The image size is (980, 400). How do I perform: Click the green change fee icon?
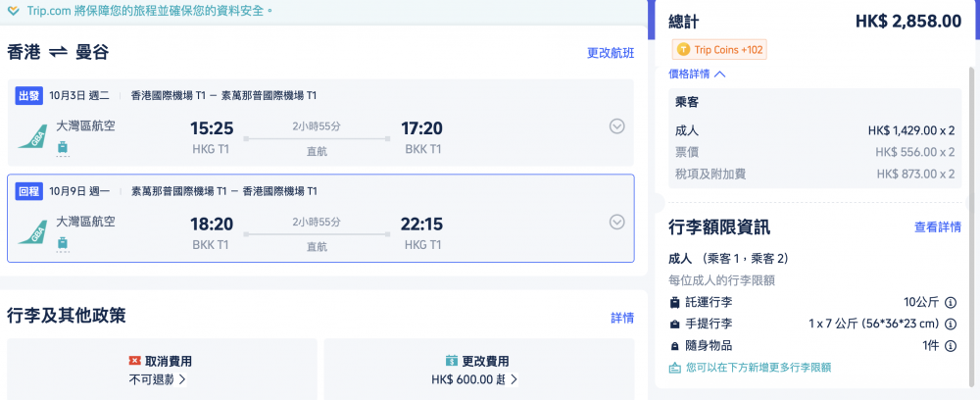(452, 361)
